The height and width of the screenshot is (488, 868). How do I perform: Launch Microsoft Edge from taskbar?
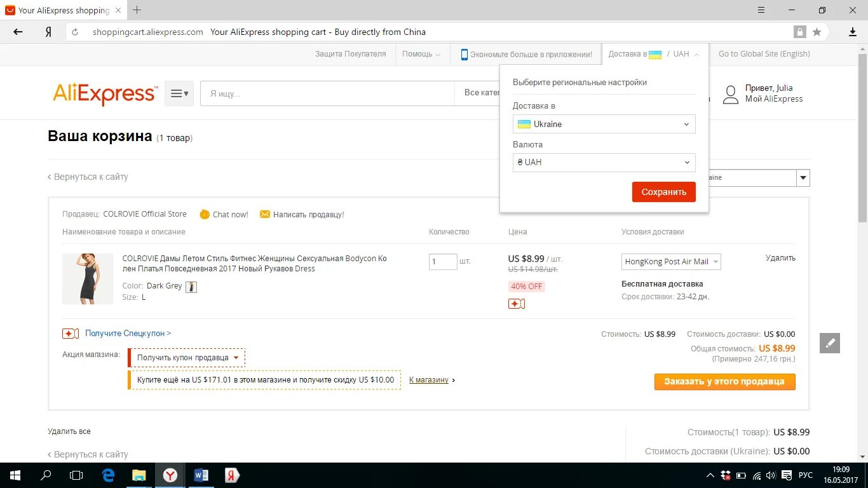[x=108, y=475]
